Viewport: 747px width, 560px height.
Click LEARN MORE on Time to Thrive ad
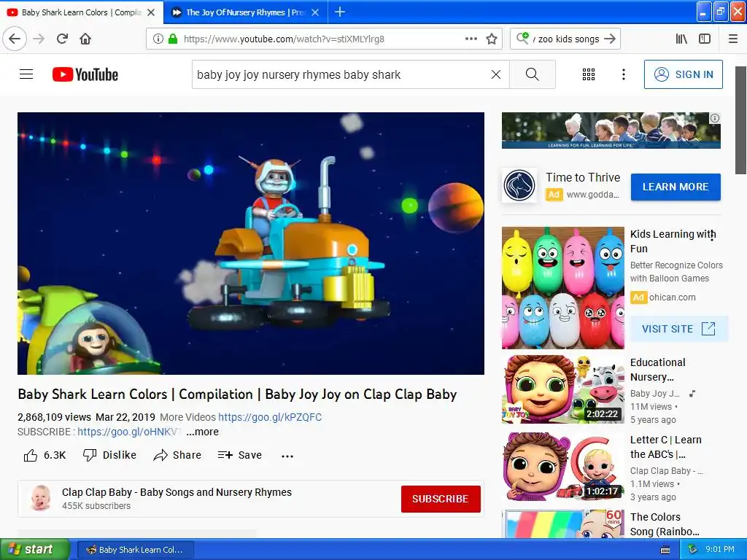676,187
